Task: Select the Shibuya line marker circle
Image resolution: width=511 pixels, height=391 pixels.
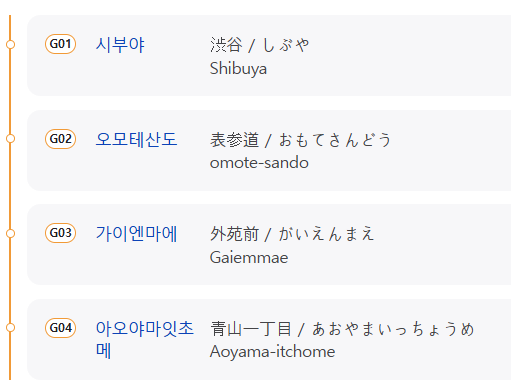Action: pos(10,44)
